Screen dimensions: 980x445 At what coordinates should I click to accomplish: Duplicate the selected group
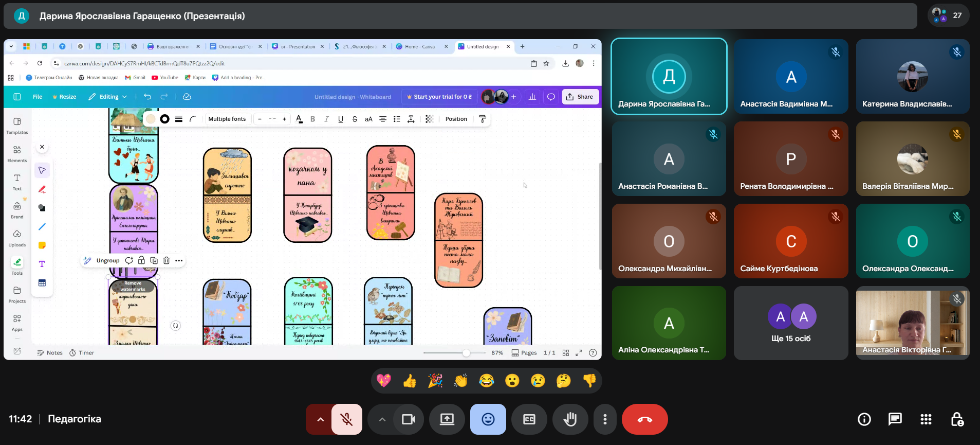click(154, 260)
